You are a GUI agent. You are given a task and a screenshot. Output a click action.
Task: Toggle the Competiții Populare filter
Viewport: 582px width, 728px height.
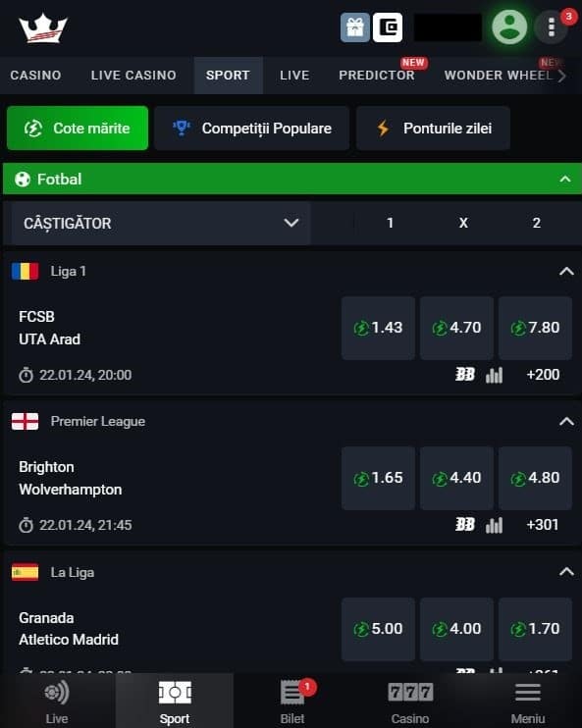(x=252, y=129)
